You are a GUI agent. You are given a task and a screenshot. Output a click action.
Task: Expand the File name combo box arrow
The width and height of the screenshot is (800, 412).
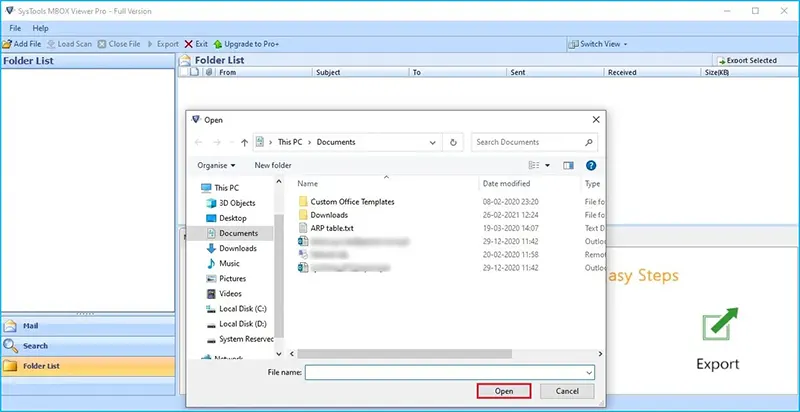[590, 371]
